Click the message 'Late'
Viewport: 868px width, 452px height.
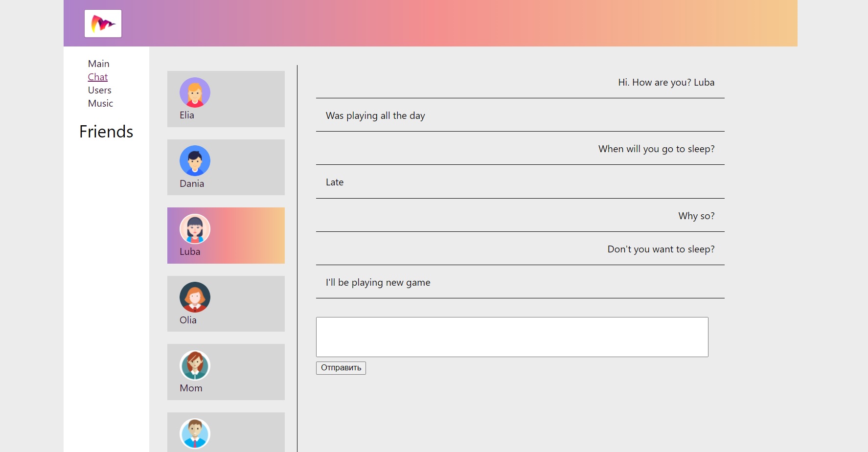(335, 182)
